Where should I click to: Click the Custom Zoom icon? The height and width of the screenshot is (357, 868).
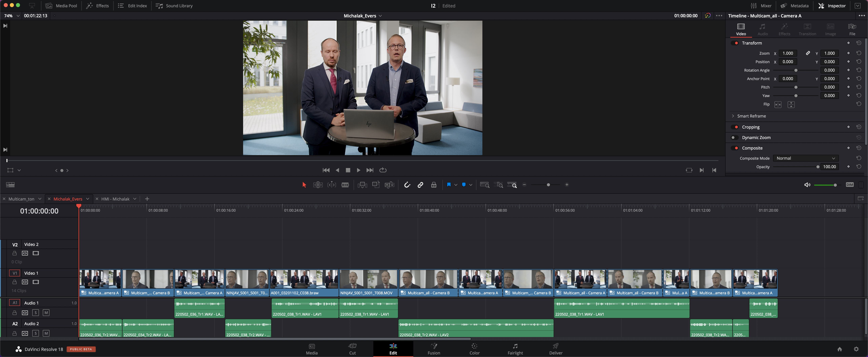(512, 185)
